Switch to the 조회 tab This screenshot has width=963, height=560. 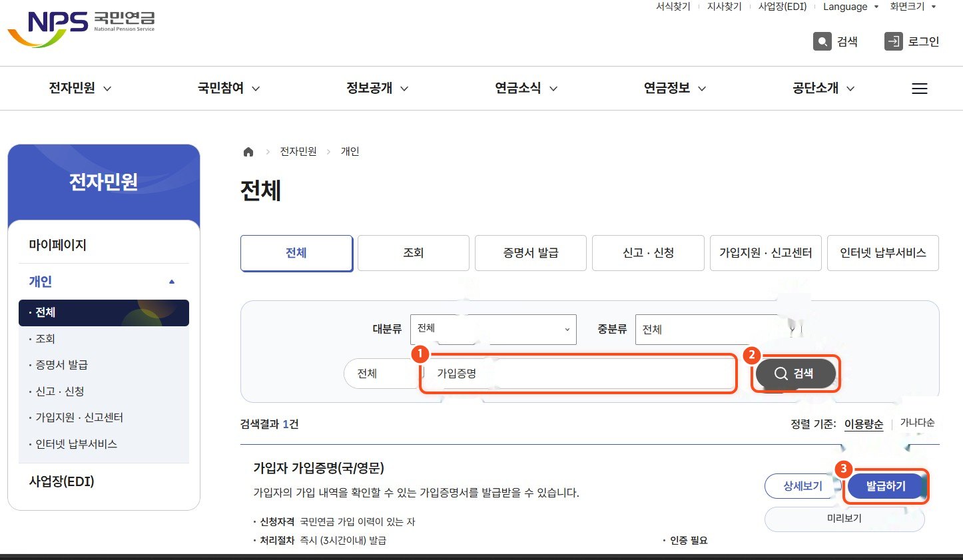(414, 253)
